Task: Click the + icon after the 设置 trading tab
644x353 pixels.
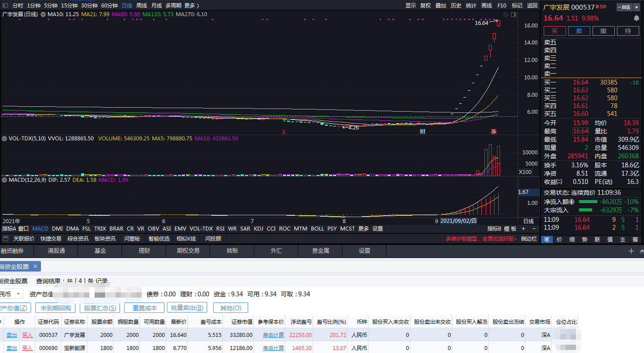Action: coord(631,251)
